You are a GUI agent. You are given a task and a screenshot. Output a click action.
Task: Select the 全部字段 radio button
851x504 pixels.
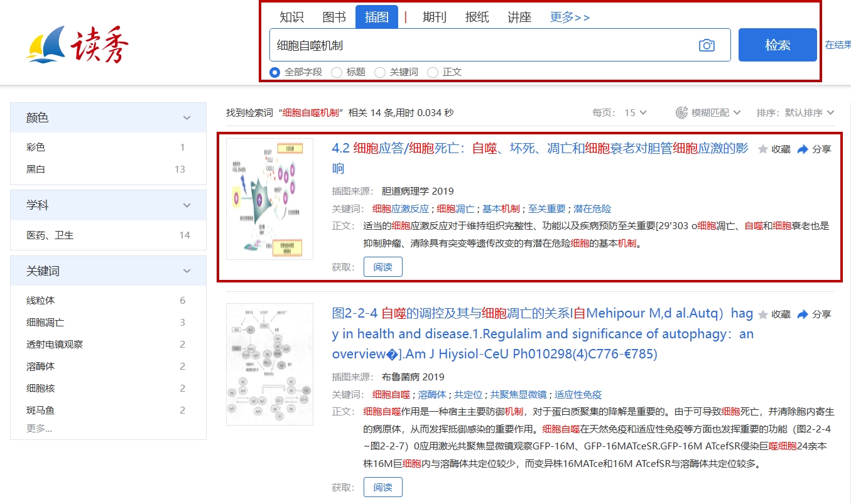click(274, 72)
